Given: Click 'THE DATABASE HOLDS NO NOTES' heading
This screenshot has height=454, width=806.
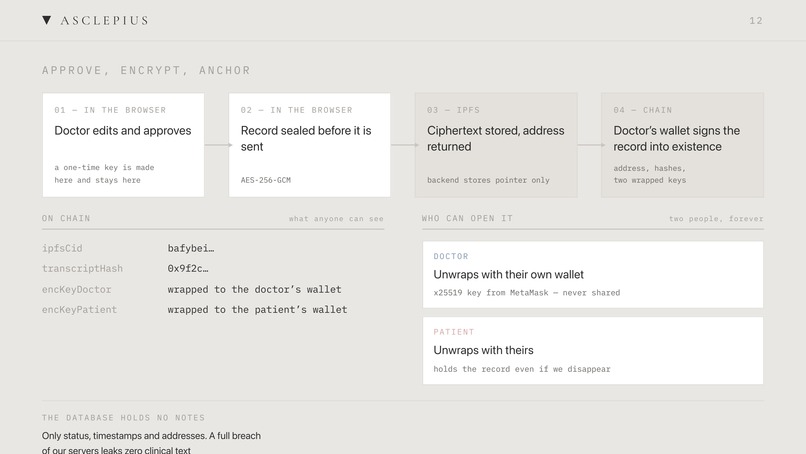Looking at the screenshot, I should (123, 417).
